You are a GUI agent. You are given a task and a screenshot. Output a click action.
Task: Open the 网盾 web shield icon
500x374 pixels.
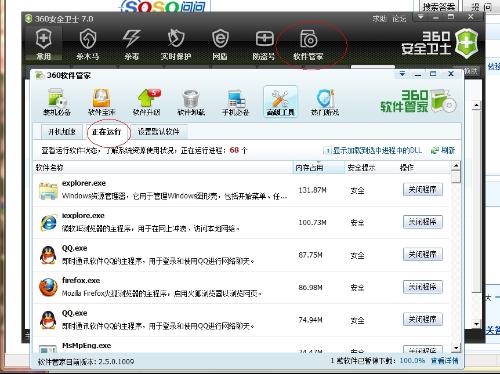click(220, 45)
